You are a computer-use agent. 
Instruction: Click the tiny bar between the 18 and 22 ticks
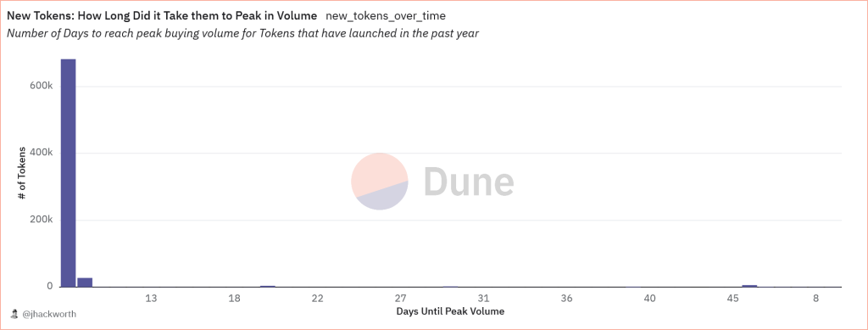click(x=268, y=286)
